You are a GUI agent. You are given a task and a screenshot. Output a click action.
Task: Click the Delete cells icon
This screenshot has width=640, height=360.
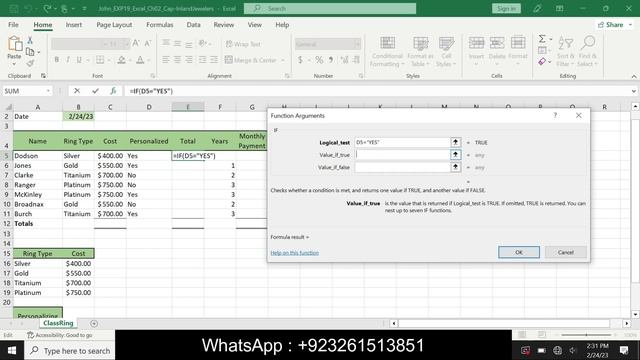pos(497,43)
